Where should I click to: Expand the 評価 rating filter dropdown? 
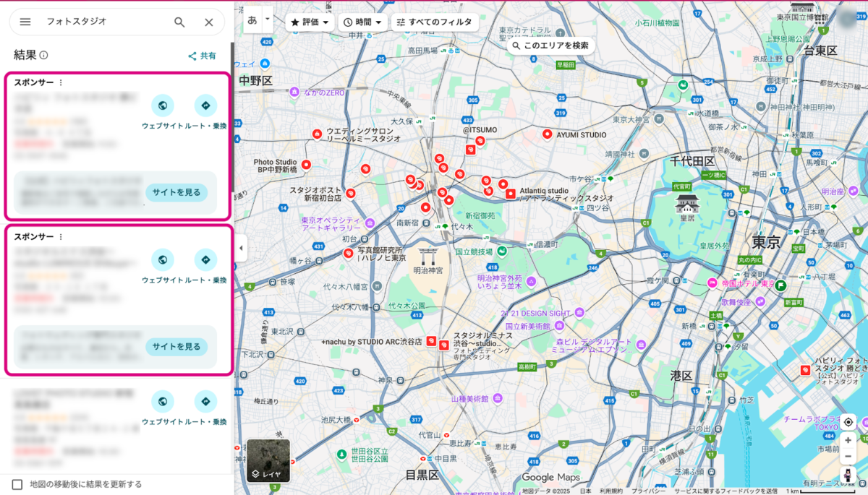coord(310,22)
